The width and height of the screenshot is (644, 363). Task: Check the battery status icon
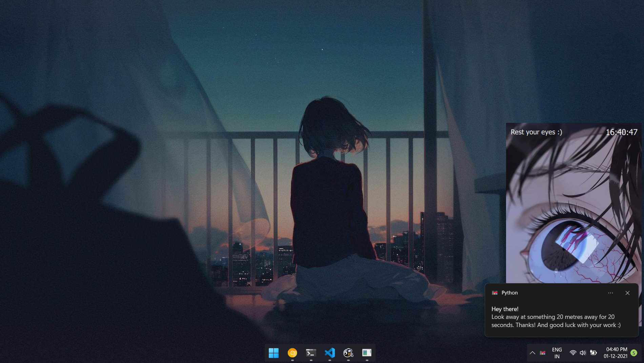[x=593, y=353]
